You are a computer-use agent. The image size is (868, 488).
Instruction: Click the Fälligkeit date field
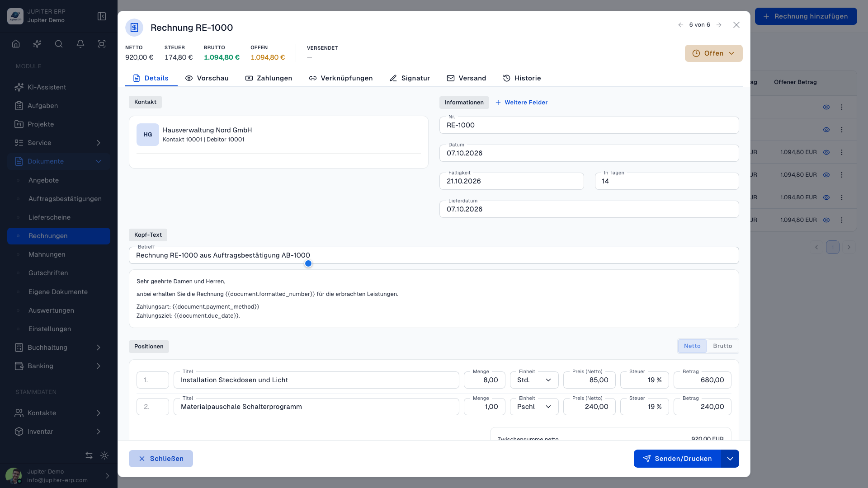click(512, 181)
